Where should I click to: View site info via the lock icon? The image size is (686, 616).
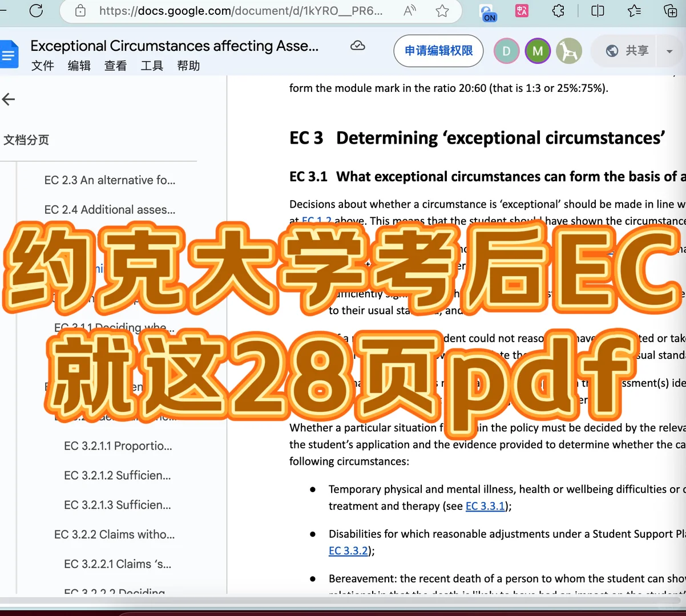point(80,10)
